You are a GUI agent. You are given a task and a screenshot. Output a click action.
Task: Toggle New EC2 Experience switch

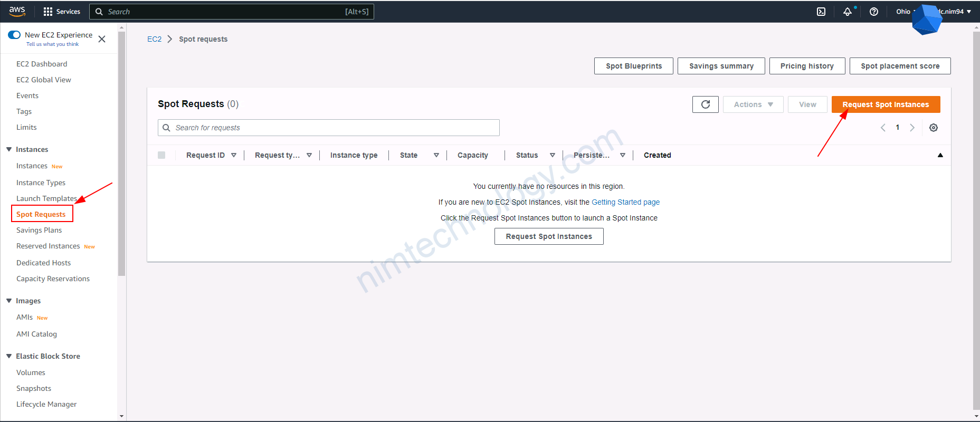click(x=14, y=35)
